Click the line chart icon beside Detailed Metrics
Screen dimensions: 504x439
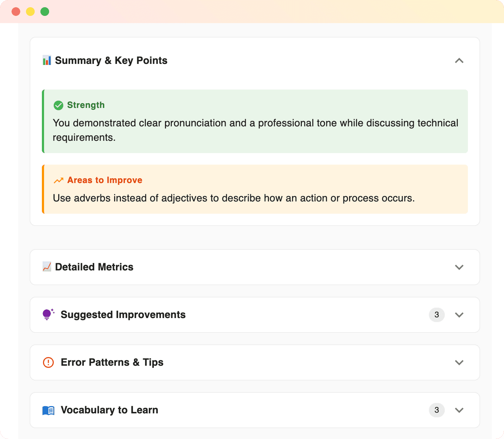47,267
